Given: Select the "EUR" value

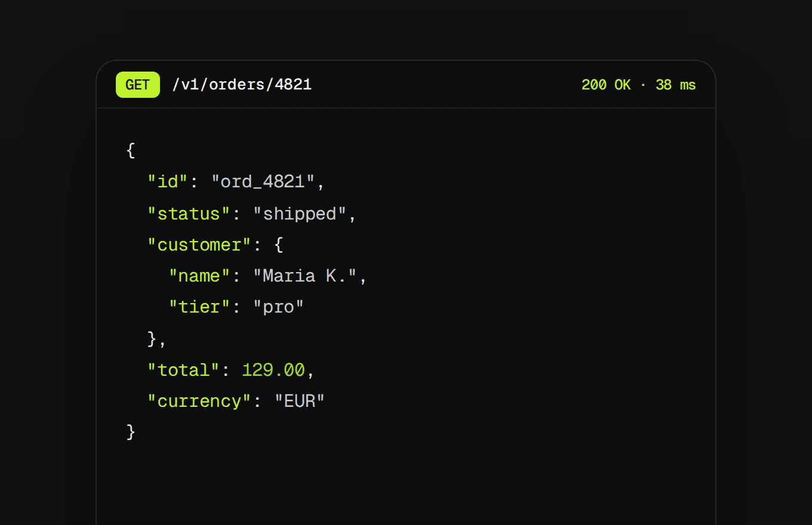Looking at the screenshot, I should 300,401.
